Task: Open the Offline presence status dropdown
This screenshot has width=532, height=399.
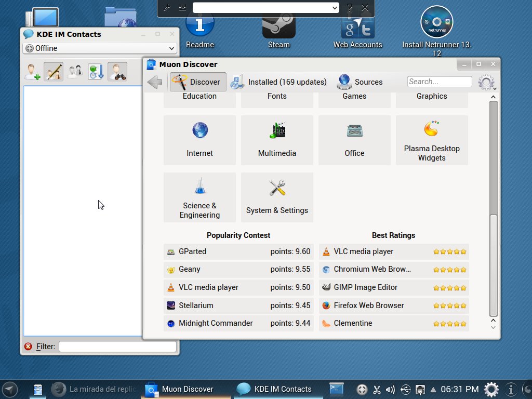Action: [x=100, y=48]
